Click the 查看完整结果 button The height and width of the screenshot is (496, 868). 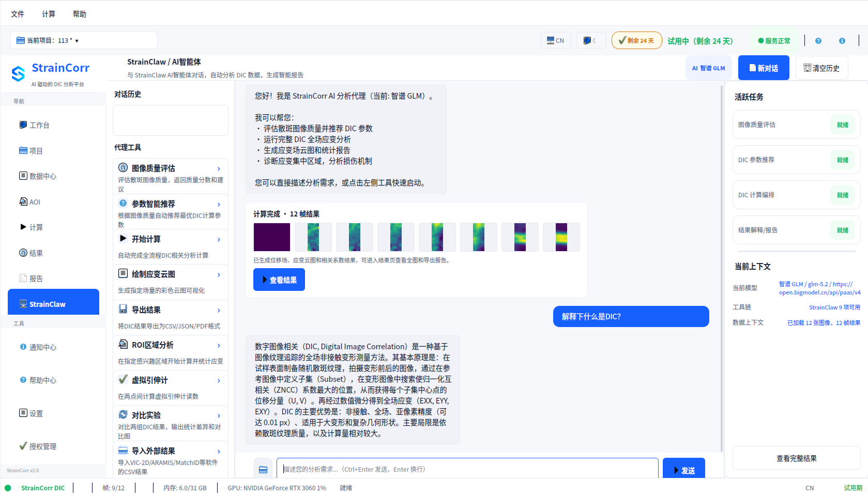[x=796, y=458]
